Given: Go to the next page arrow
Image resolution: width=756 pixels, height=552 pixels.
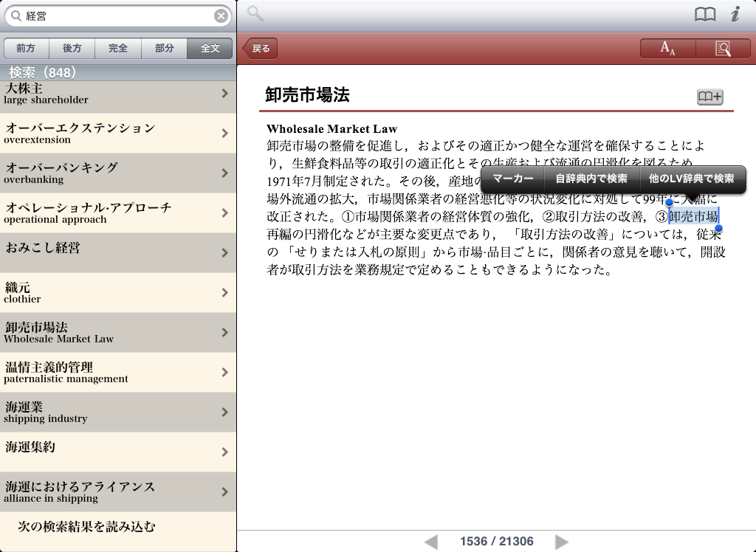Looking at the screenshot, I should pyautogui.click(x=562, y=542).
